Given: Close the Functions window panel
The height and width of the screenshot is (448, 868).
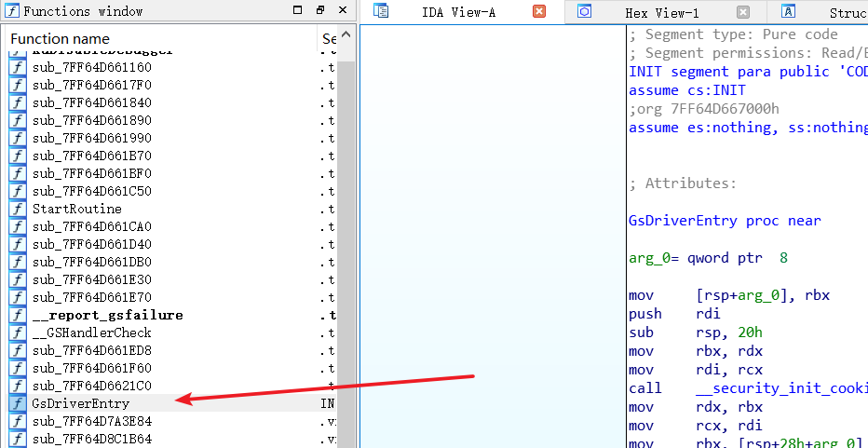Looking at the screenshot, I should coord(342,11).
